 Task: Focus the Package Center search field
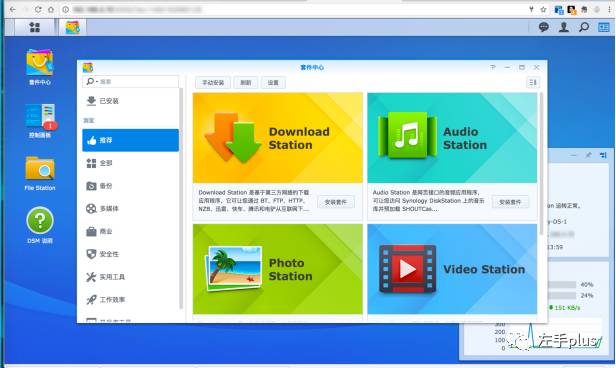[x=130, y=81]
